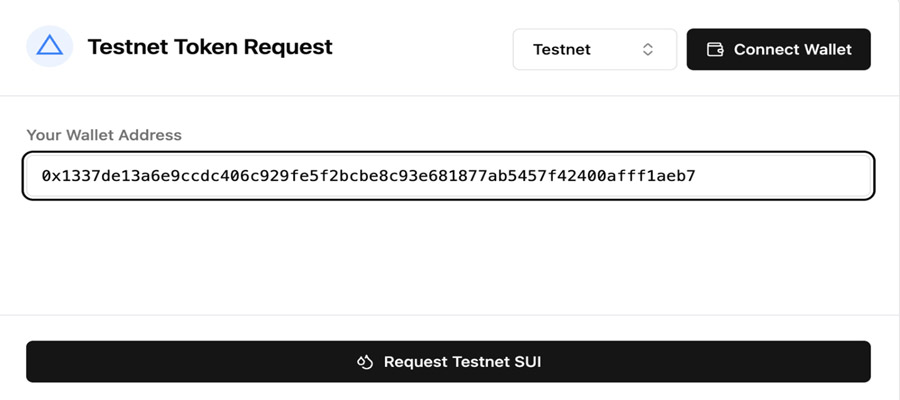Request Testnet SUI tokens

[x=448, y=362]
